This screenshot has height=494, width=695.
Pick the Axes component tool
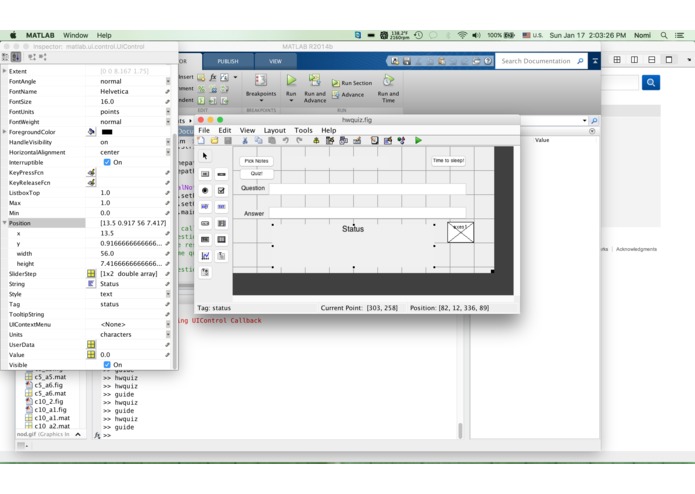pyautogui.click(x=205, y=256)
